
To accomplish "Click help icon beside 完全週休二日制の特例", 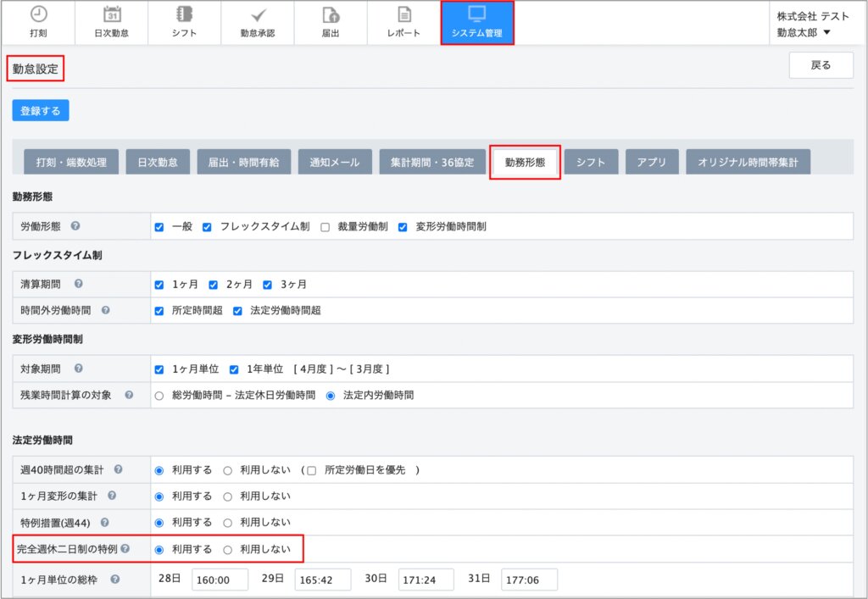I will [125, 549].
